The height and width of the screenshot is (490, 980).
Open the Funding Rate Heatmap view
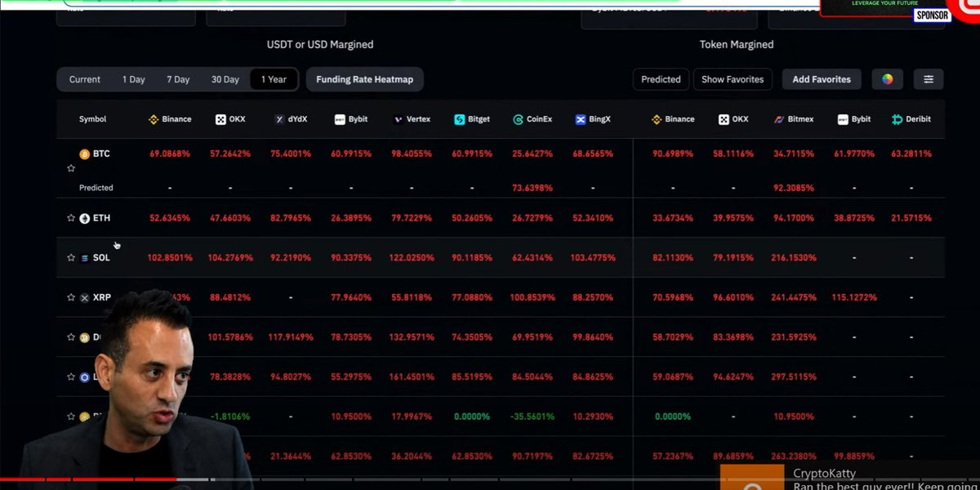[x=366, y=79]
